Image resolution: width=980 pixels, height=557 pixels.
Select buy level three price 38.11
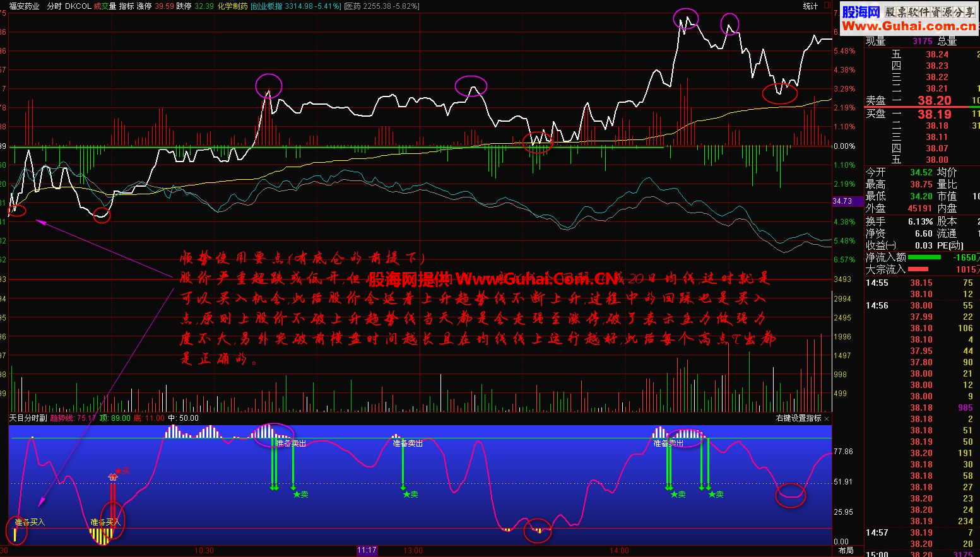click(937, 138)
